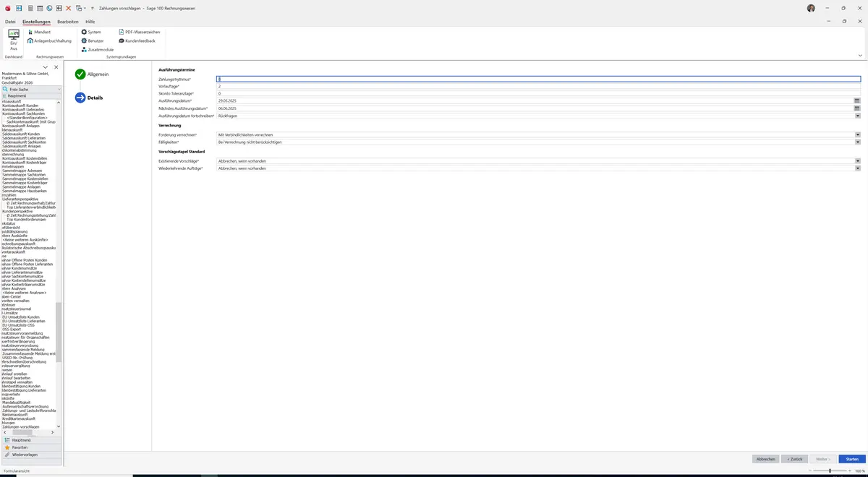This screenshot has width=868, height=477.
Task: Open PDF-Wasserzeichen settings
Action: [140, 32]
